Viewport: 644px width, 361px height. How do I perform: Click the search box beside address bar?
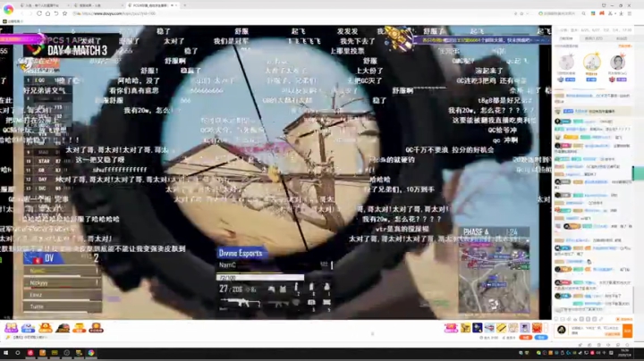(x=558, y=13)
